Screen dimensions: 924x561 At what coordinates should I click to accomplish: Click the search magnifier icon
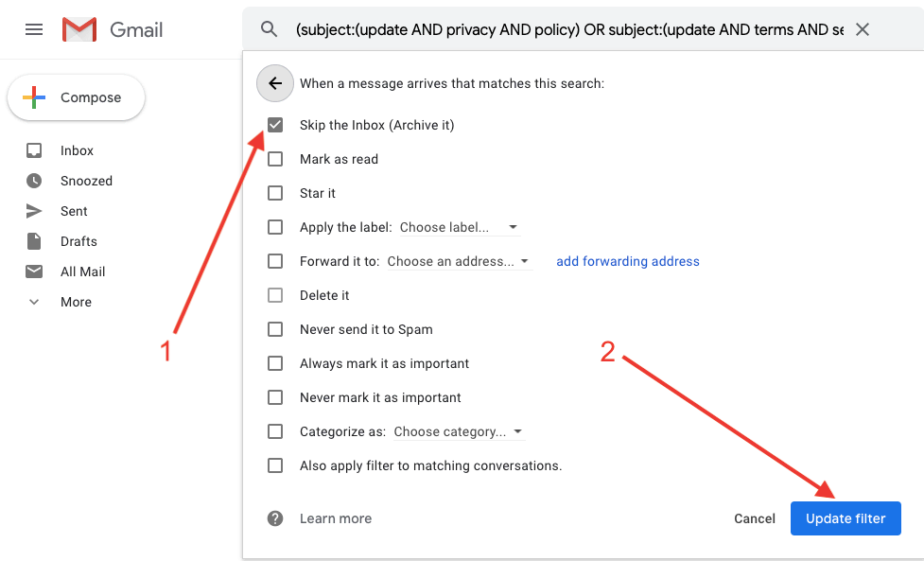(x=270, y=29)
